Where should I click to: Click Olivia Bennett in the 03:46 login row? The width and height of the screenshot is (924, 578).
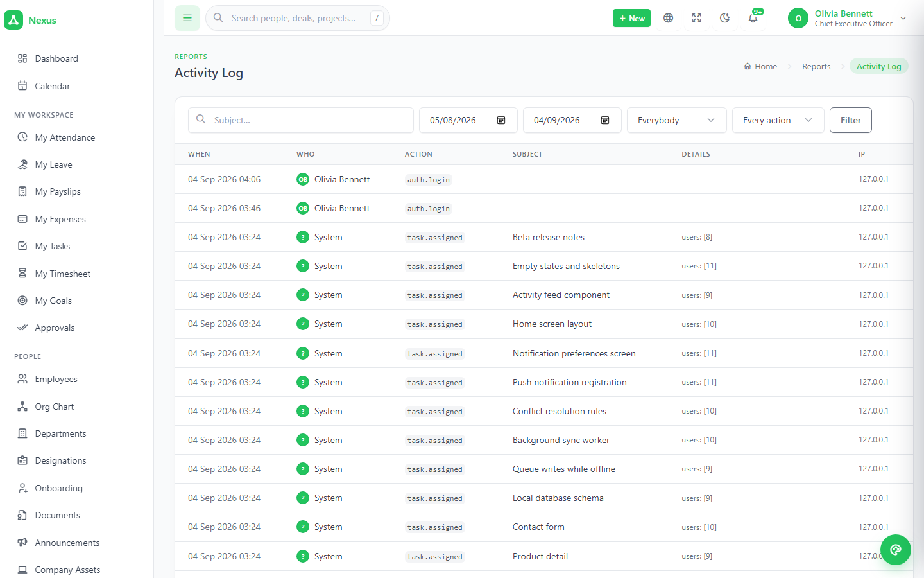[x=342, y=208]
